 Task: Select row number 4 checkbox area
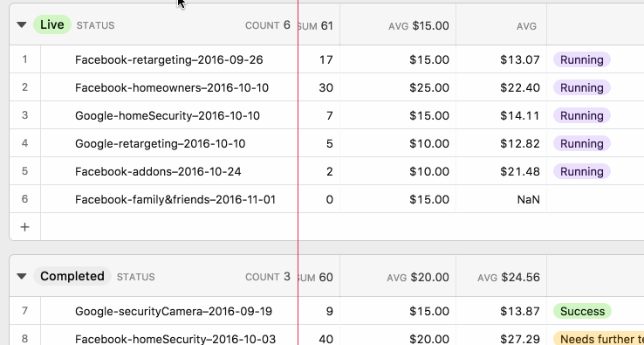point(24,143)
